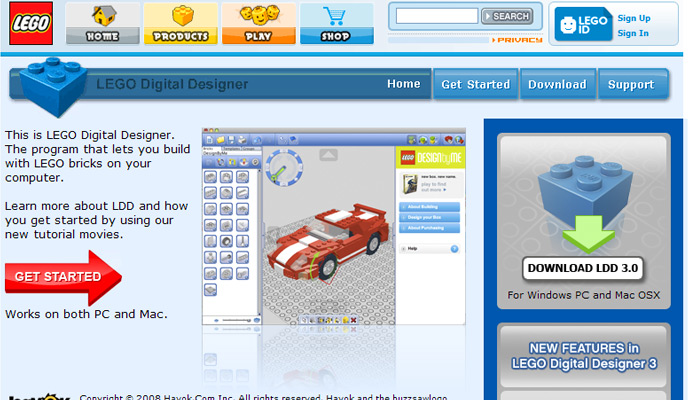The width and height of the screenshot is (690, 400).
Task: Click the SEARCH button
Action: pos(507,16)
